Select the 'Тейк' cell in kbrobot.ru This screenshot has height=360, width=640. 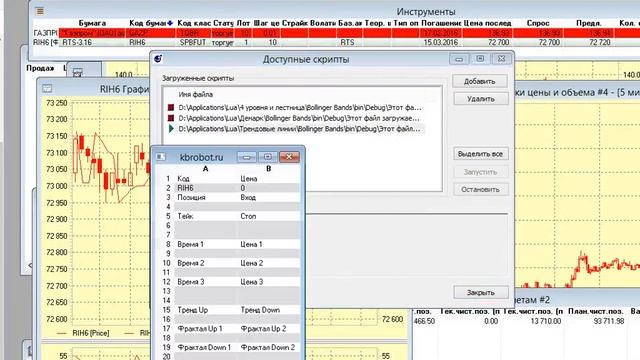[x=206, y=216]
